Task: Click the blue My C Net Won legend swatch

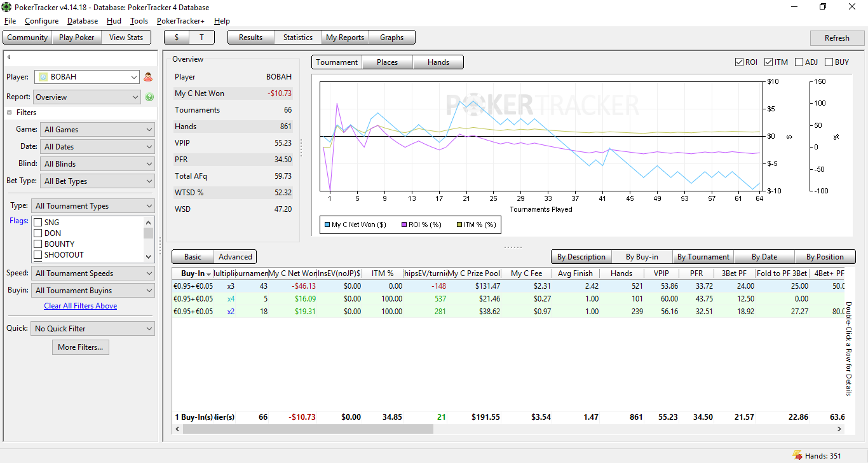Action: (x=327, y=225)
